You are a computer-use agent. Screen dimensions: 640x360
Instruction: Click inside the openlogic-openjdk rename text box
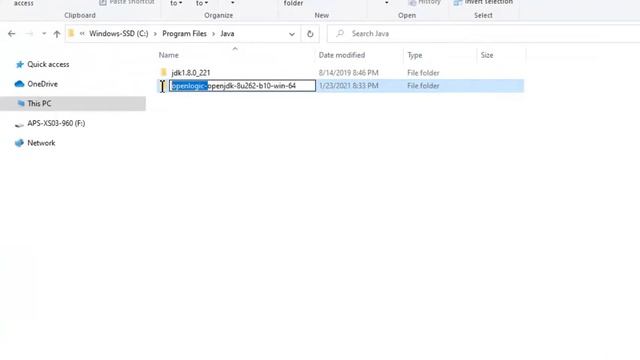(242, 86)
